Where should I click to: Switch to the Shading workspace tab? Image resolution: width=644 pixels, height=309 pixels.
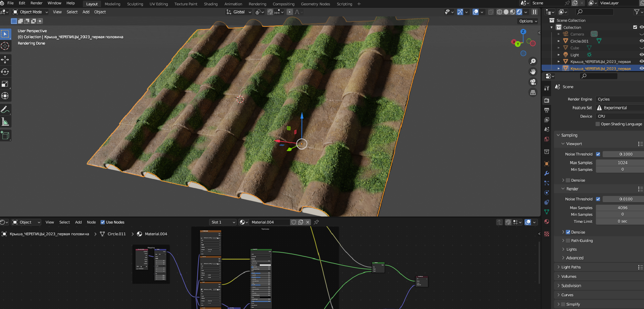[x=211, y=4]
